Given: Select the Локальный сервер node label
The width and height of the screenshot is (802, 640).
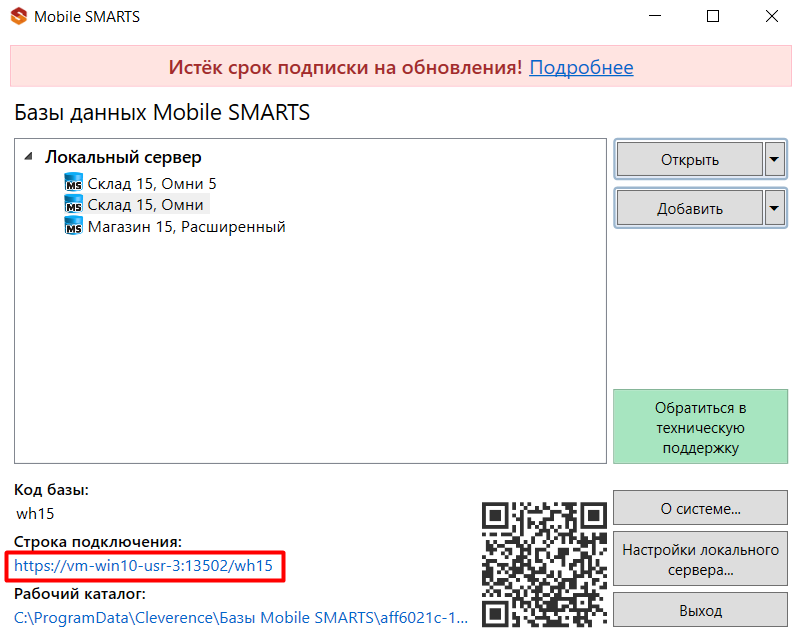Looking at the screenshot, I should pos(123,157).
